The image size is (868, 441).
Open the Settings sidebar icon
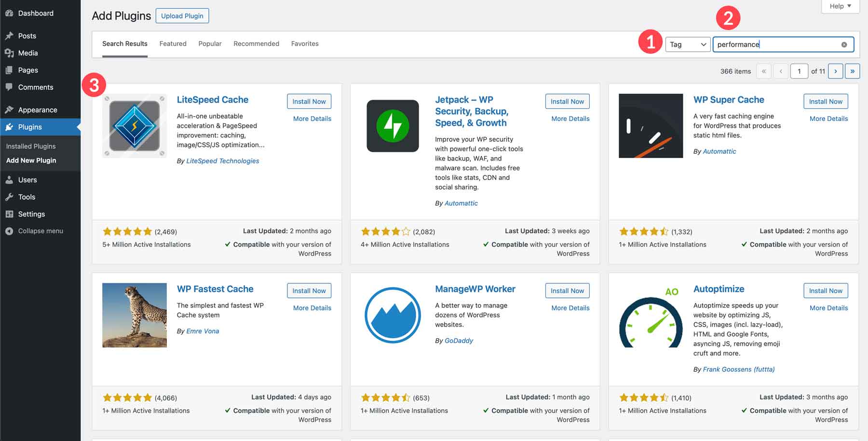click(10, 214)
